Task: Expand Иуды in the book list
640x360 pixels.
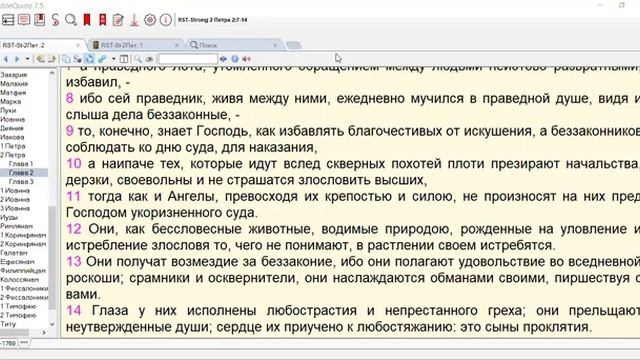Action: pos(9,217)
